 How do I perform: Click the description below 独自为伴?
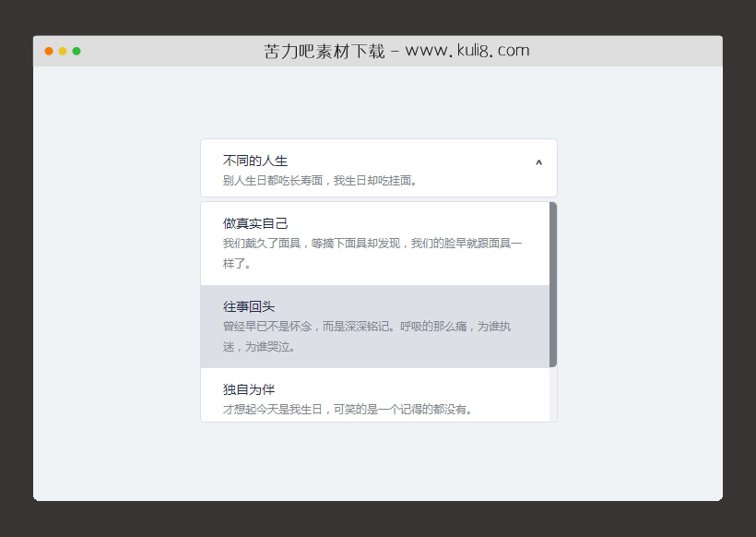coord(346,410)
